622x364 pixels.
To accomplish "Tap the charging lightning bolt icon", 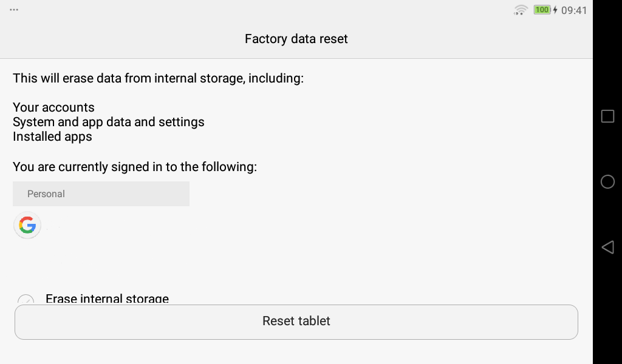I will pos(555,10).
